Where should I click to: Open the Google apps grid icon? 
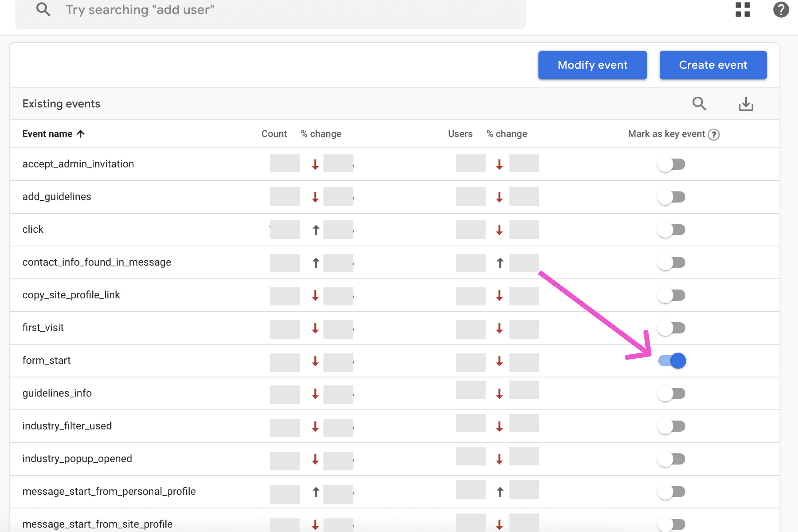pos(743,10)
